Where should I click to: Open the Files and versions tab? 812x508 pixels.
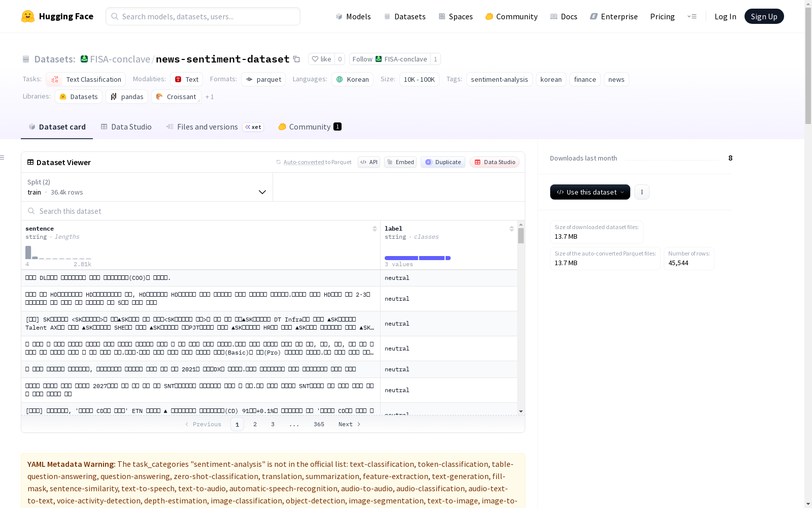(215, 127)
